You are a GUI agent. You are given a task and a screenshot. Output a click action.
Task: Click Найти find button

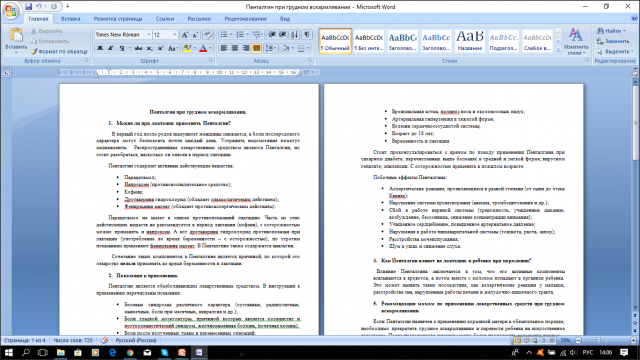611,31
